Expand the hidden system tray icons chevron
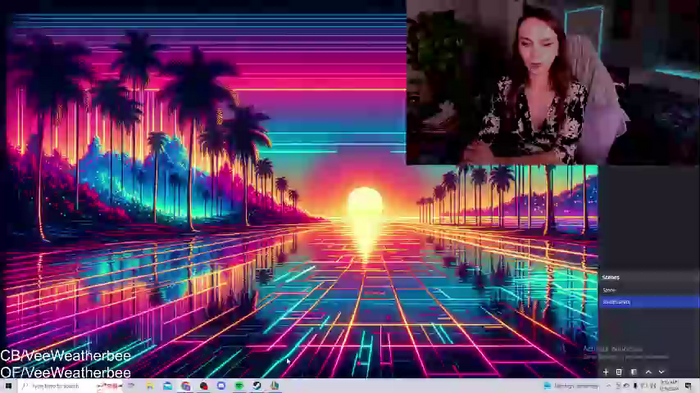Image resolution: width=700 pixels, height=393 pixels. [608, 386]
